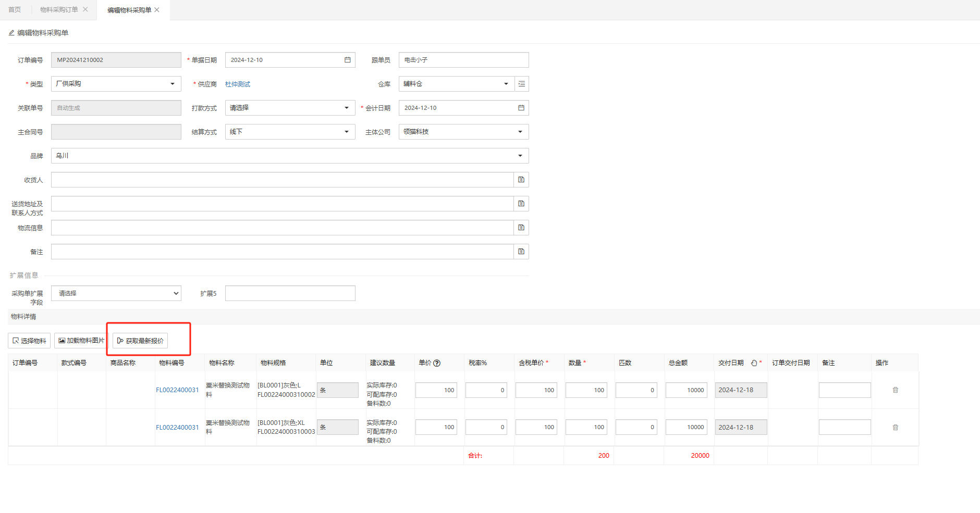Close the 编辑物料采购单 tab
Screen dimensions: 980x513
tap(157, 10)
